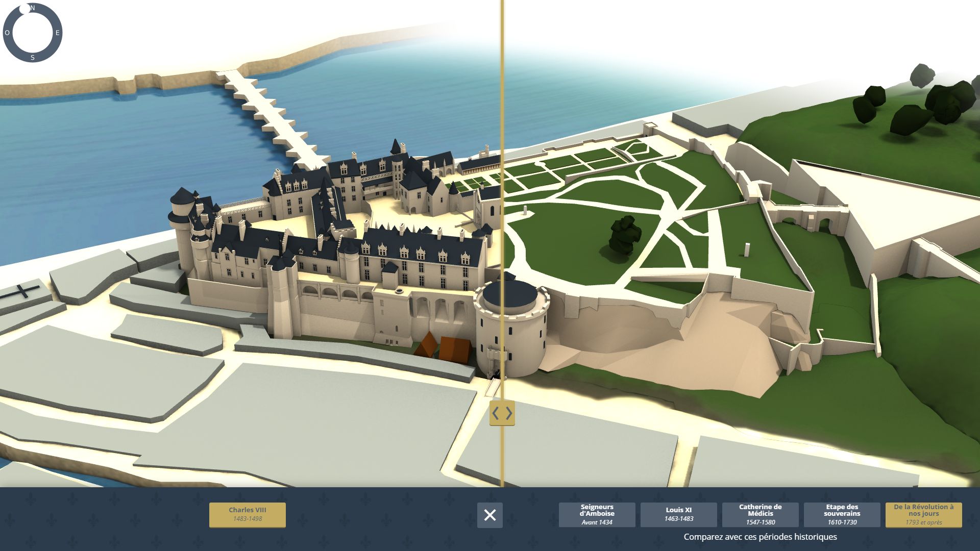Screen dimensions: 980x551
Task: Click the white north marker on the compass
Action: coord(24,8)
